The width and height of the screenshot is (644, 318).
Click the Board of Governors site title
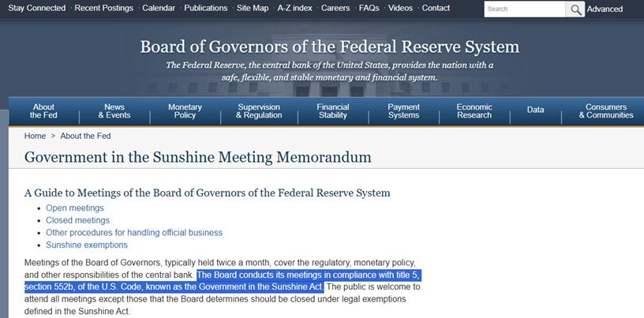click(329, 47)
